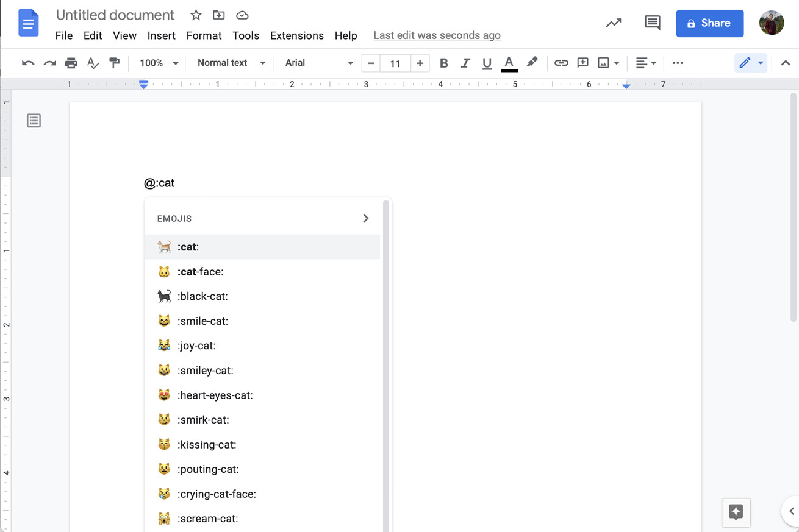799x532 pixels.
Task: Click the emoji list scrollbar
Action: [385, 366]
